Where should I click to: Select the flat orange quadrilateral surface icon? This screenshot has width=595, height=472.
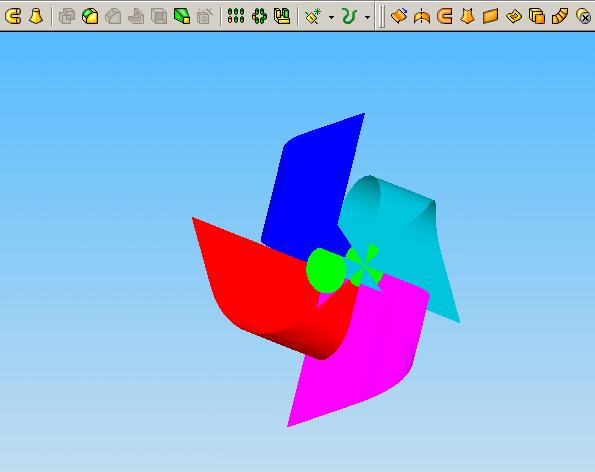[x=491, y=16]
